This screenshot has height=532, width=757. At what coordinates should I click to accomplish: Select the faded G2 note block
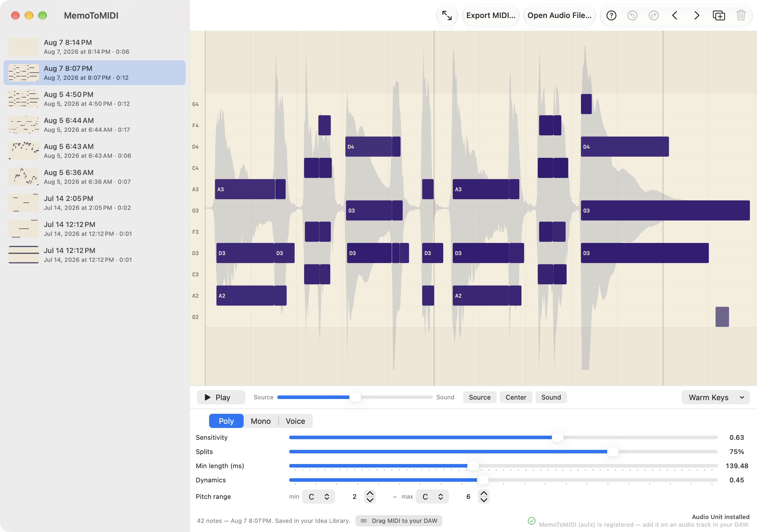tap(722, 317)
